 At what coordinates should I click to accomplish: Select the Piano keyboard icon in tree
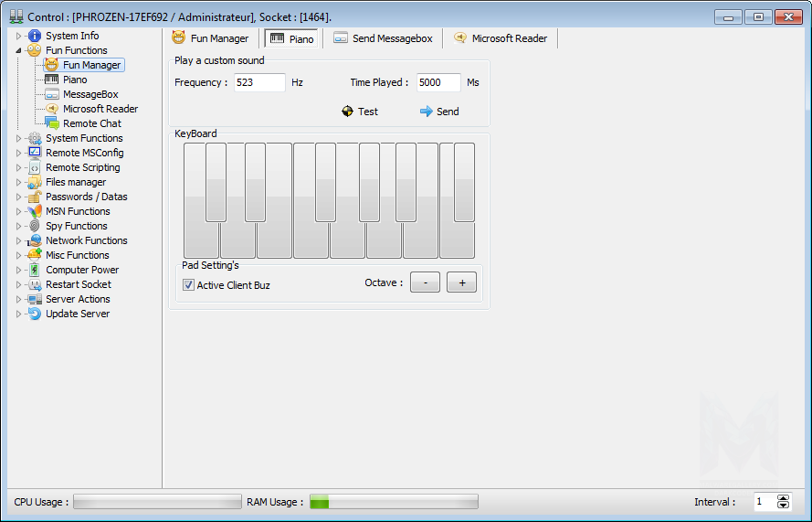point(52,80)
